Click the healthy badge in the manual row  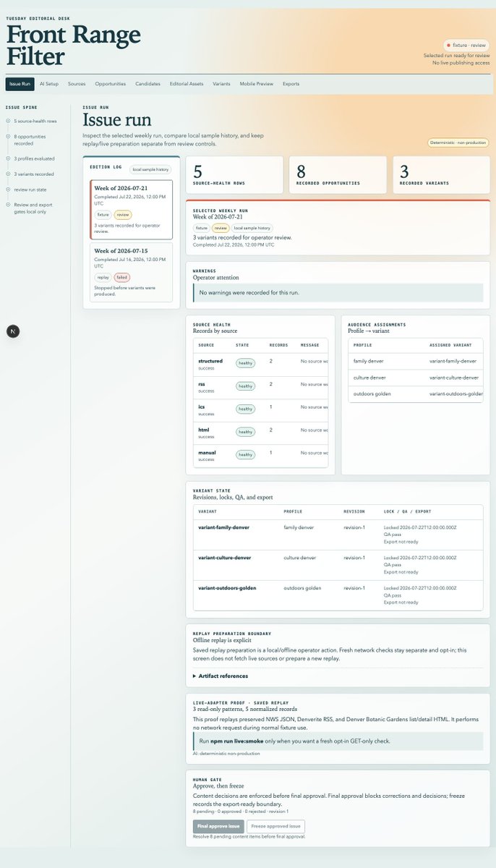pos(246,455)
